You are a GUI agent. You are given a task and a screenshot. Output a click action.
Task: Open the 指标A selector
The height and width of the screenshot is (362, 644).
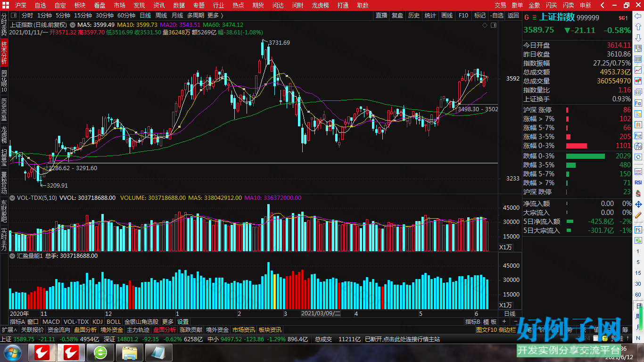point(17,321)
